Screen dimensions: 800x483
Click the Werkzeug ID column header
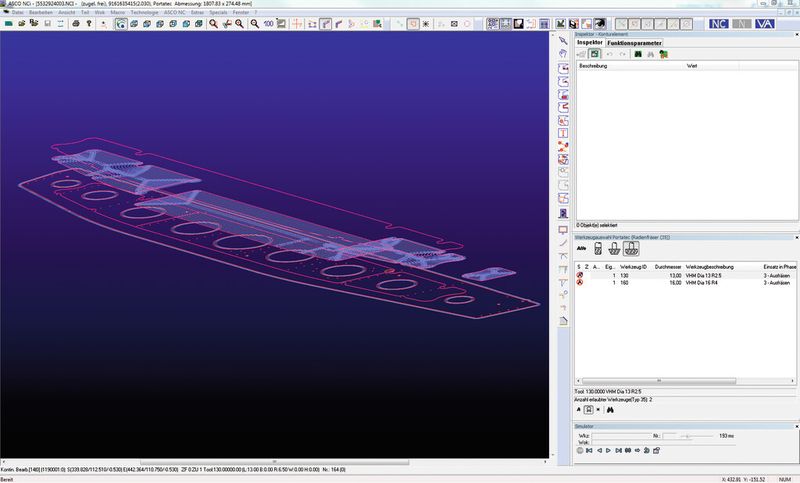point(632,266)
